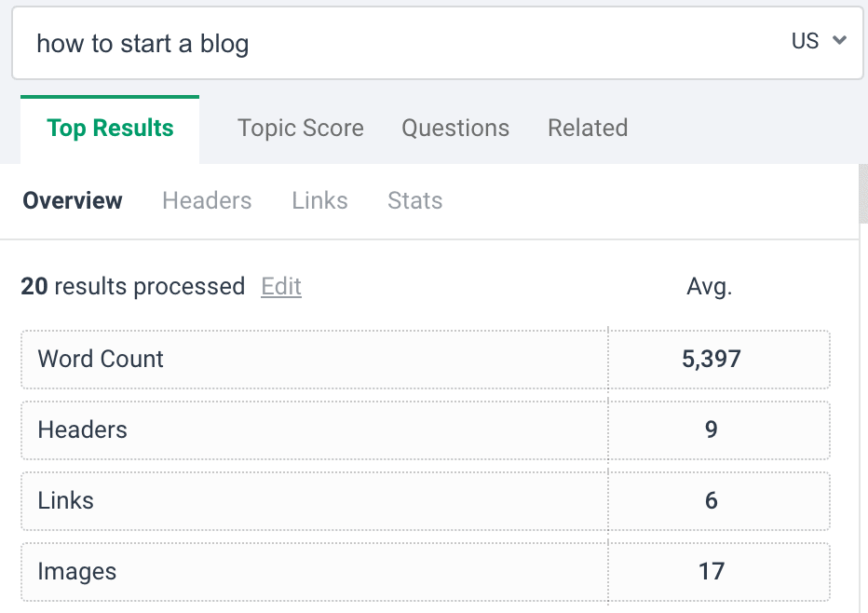This screenshot has width=868, height=613.
Task: Select the Overview sub-tab
Action: tap(73, 200)
